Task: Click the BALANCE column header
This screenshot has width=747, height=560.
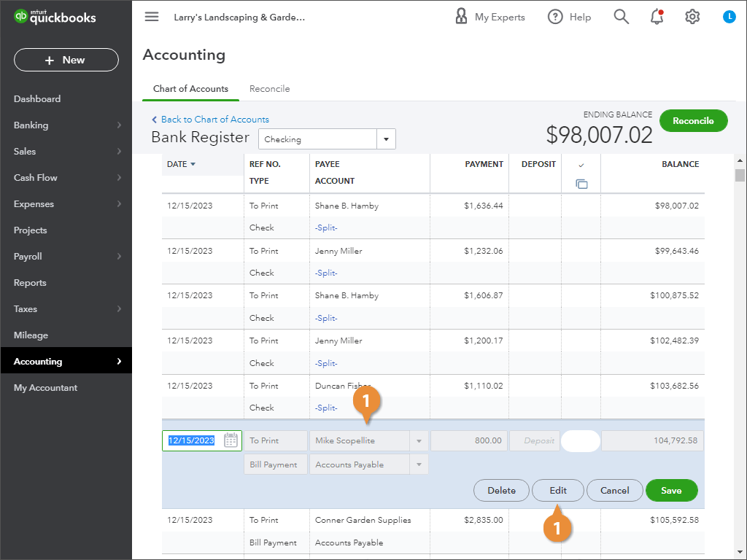Action: coord(680,164)
